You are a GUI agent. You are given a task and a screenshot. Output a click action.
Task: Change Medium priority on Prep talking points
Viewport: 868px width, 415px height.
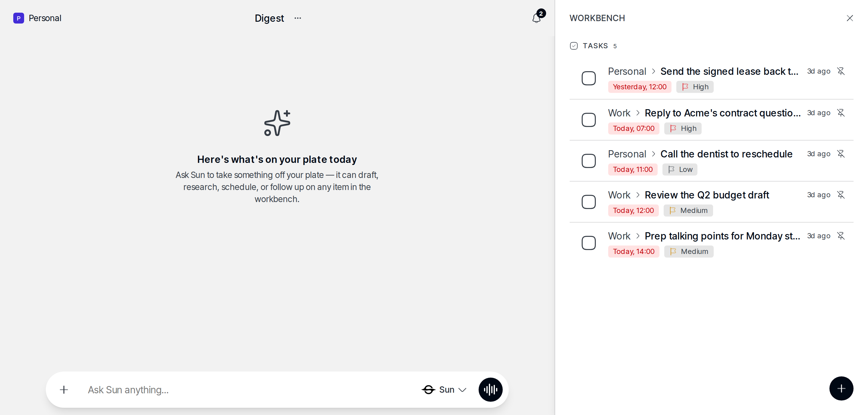(689, 252)
